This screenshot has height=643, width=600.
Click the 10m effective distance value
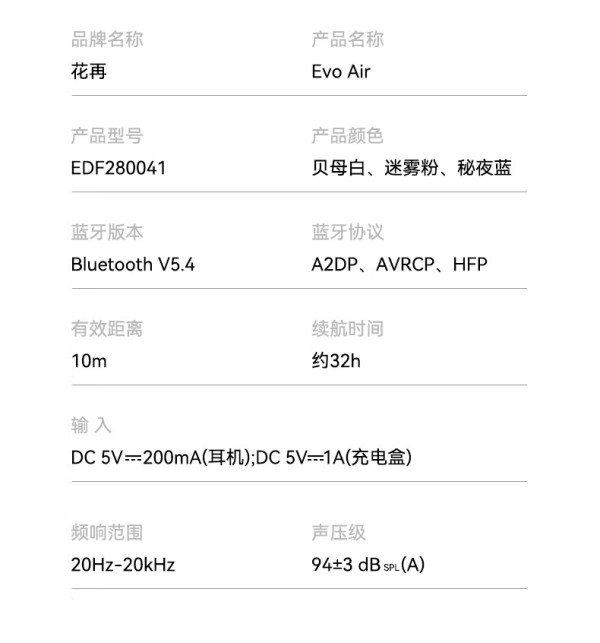click(x=89, y=361)
